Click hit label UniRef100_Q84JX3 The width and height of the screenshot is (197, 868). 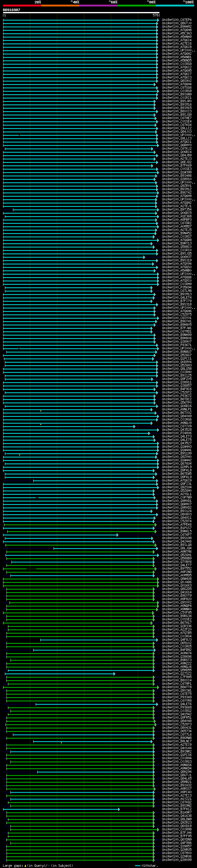(176, 132)
